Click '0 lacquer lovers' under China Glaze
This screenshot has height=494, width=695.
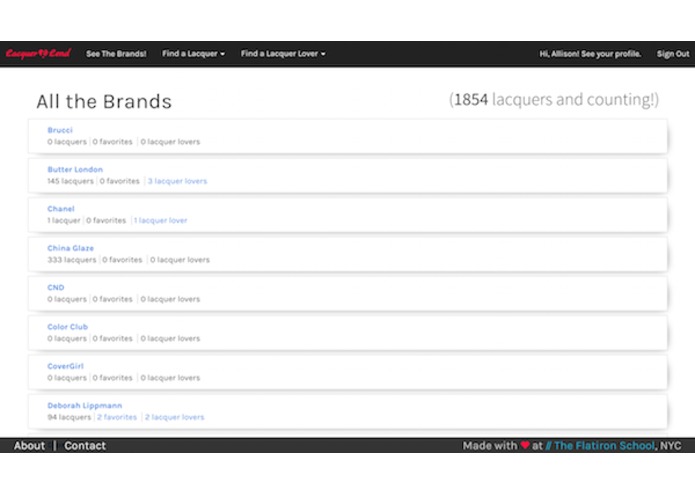click(x=180, y=260)
